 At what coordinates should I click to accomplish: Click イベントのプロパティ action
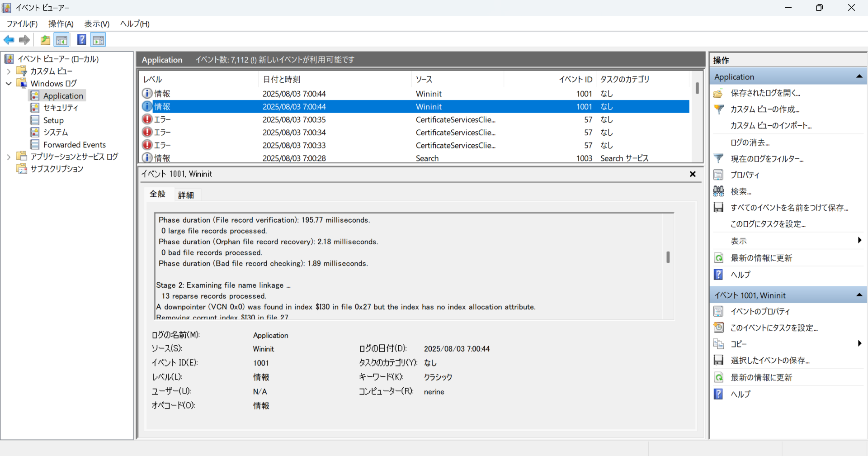pos(760,312)
